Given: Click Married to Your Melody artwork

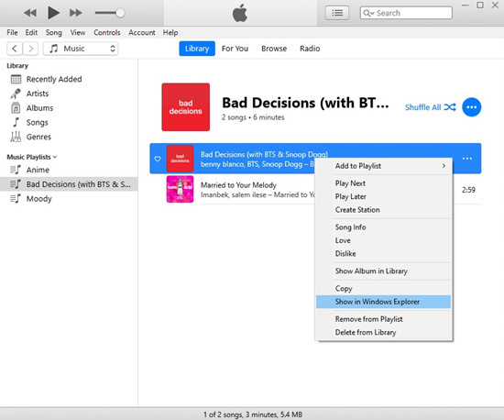Looking at the screenshot, I should click(180, 189).
